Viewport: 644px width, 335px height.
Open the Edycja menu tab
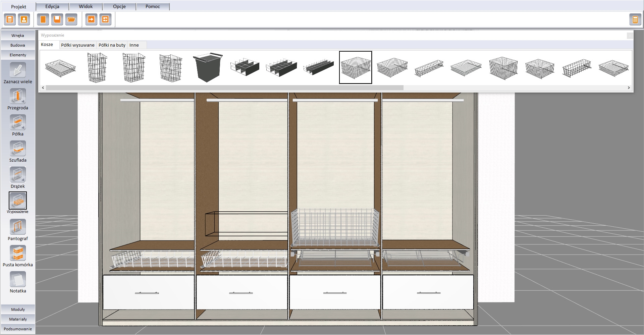click(x=52, y=6)
